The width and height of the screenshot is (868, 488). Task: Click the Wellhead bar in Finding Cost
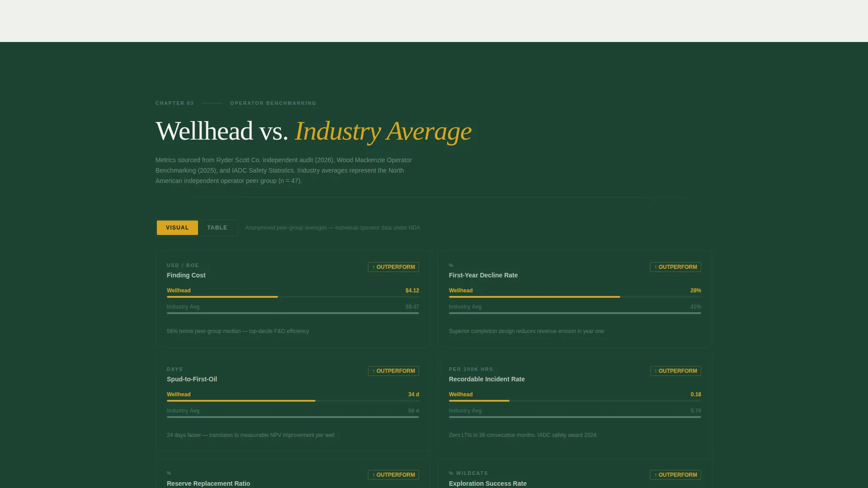pyautogui.click(x=293, y=297)
